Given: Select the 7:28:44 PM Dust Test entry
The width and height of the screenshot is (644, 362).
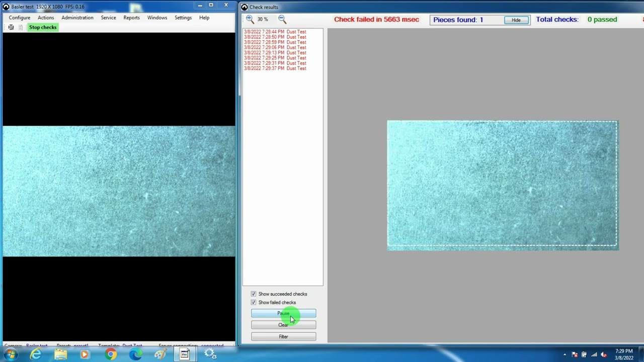Looking at the screenshot, I should [275, 32].
